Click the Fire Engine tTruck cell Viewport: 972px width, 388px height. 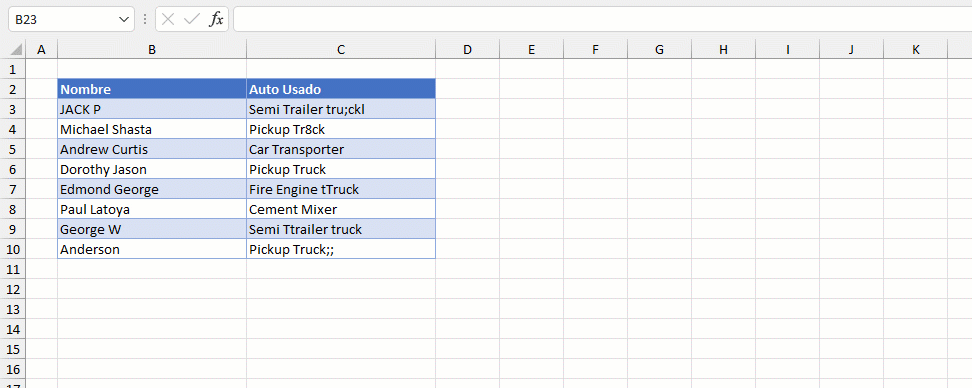341,189
